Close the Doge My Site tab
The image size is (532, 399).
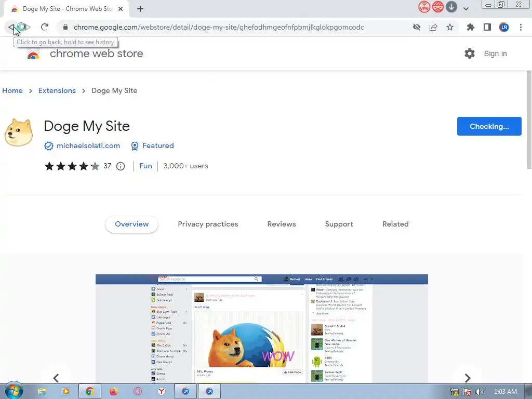coord(121,9)
